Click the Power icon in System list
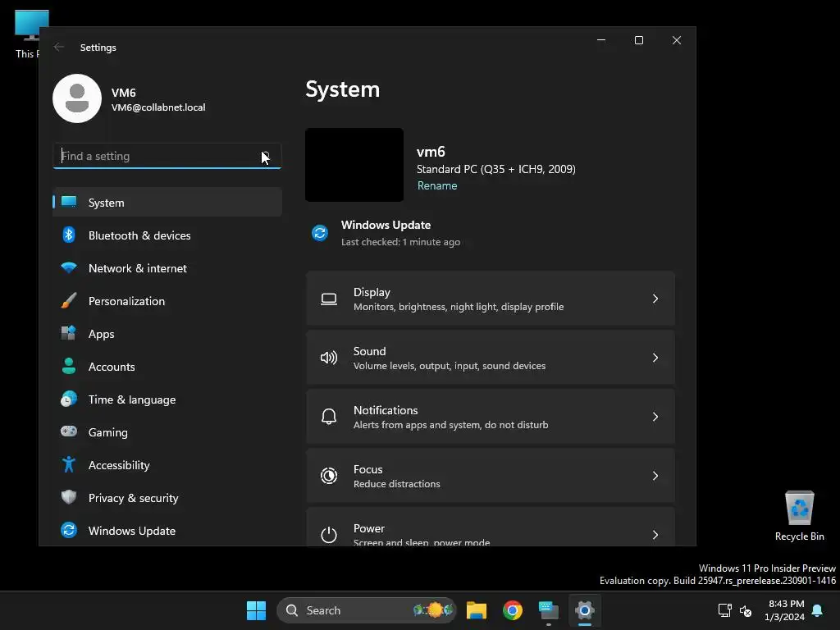Image resolution: width=840 pixels, height=630 pixels. point(329,535)
